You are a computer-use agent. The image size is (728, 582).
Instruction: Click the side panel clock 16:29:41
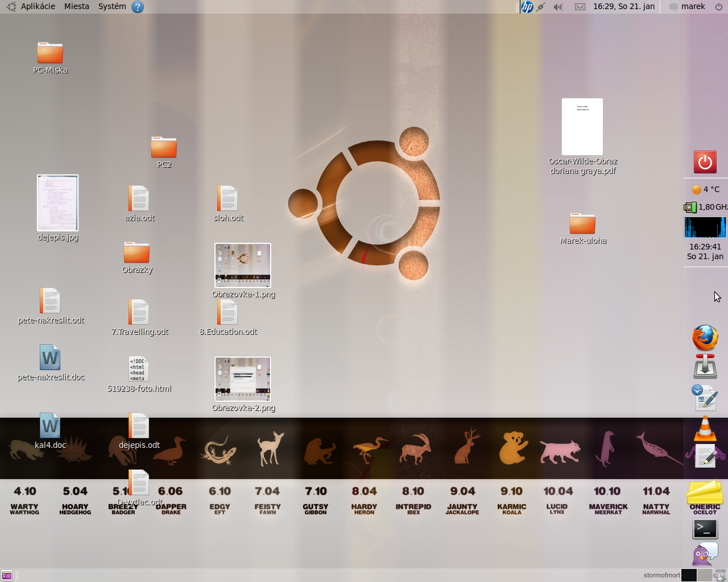click(705, 251)
